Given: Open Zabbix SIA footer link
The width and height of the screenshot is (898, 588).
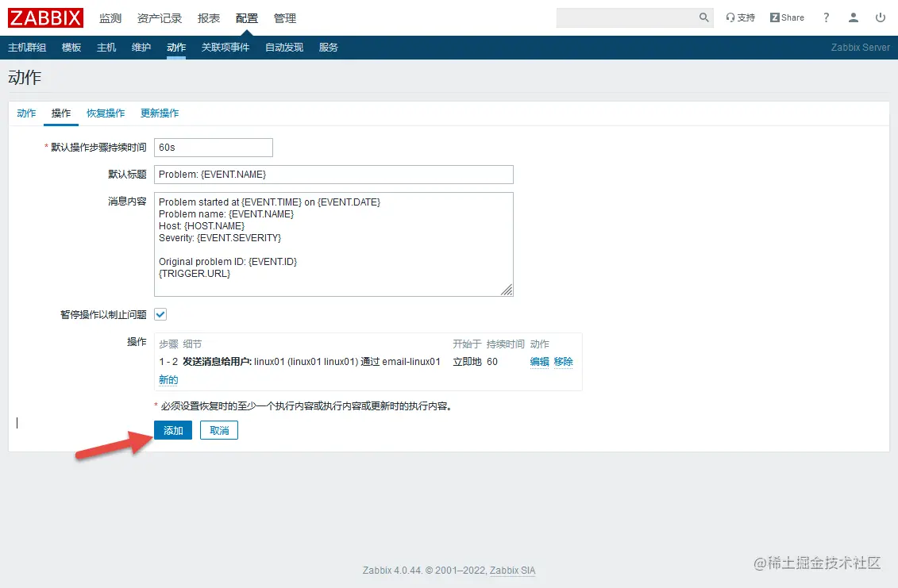Looking at the screenshot, I should [x=512, y=571].
